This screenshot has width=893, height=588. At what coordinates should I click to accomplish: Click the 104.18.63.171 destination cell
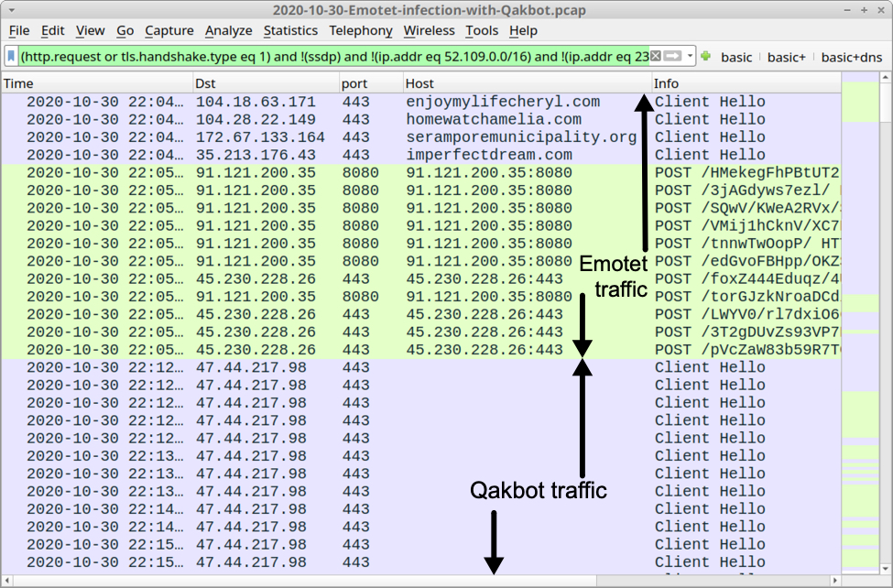[256, 102]
